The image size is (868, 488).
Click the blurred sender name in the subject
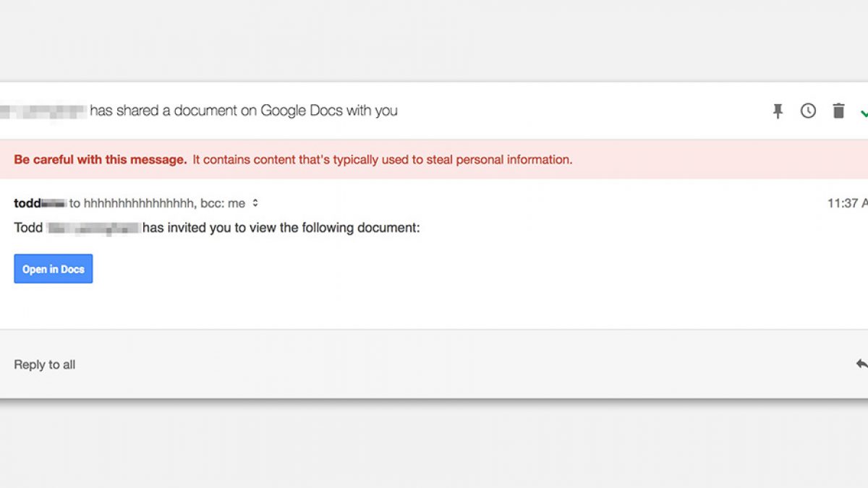pos(43,111)
